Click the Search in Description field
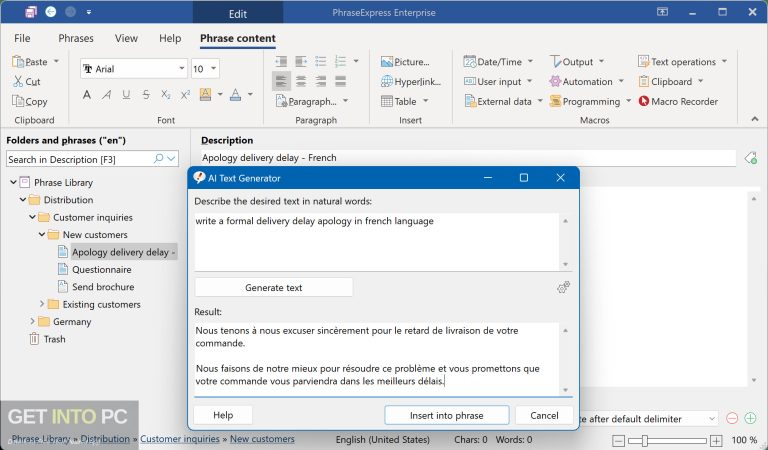Image resolution: width=768 pixels, height=450 pixels. (78, 159)
